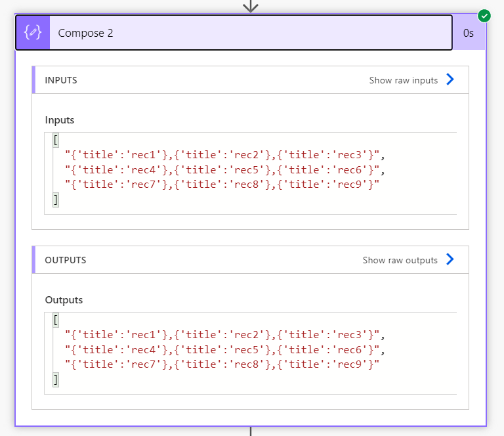
Task: Click the 0s duration label
Action: click(469, 33)
